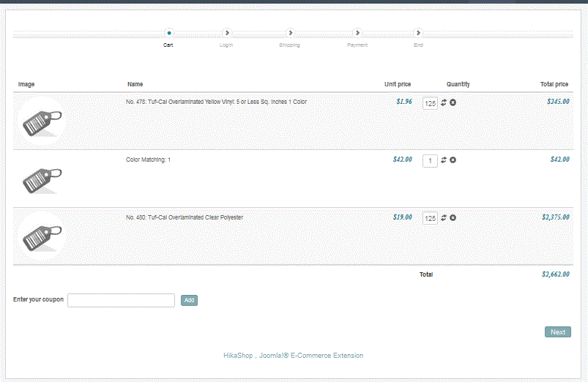Open No. 478 Yellow Vinyl product thumbnail
Screen dimensions: 588x382
click(x=42, y=121)
